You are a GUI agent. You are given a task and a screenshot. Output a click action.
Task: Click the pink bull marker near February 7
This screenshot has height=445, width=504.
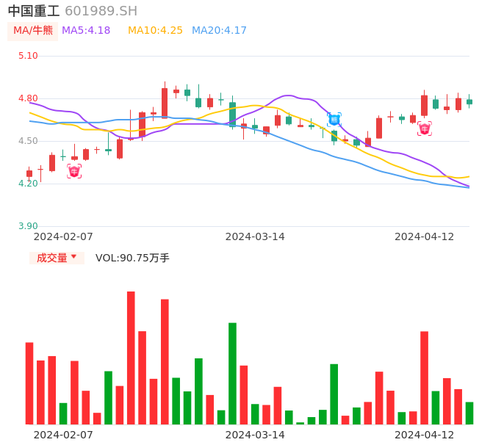pos(74,171)
